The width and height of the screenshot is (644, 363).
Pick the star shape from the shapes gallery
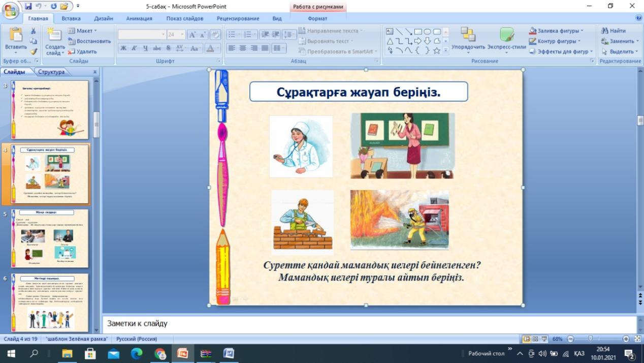436,50
